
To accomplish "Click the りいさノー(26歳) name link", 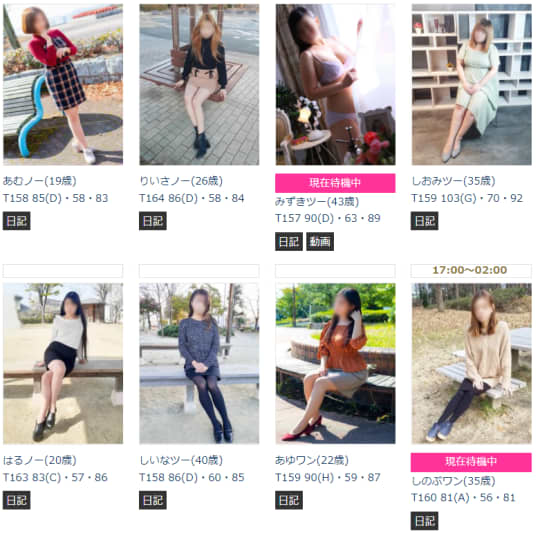I will click(181, 181).
